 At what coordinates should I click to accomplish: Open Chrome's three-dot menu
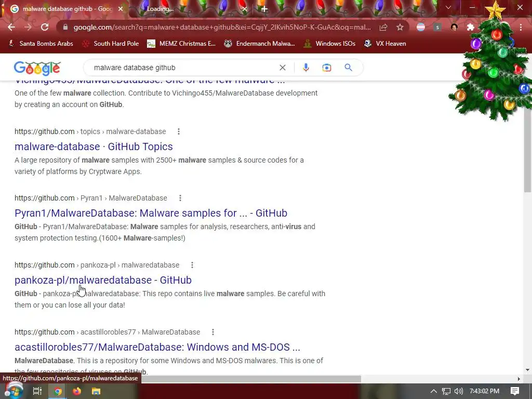(521, 27)
